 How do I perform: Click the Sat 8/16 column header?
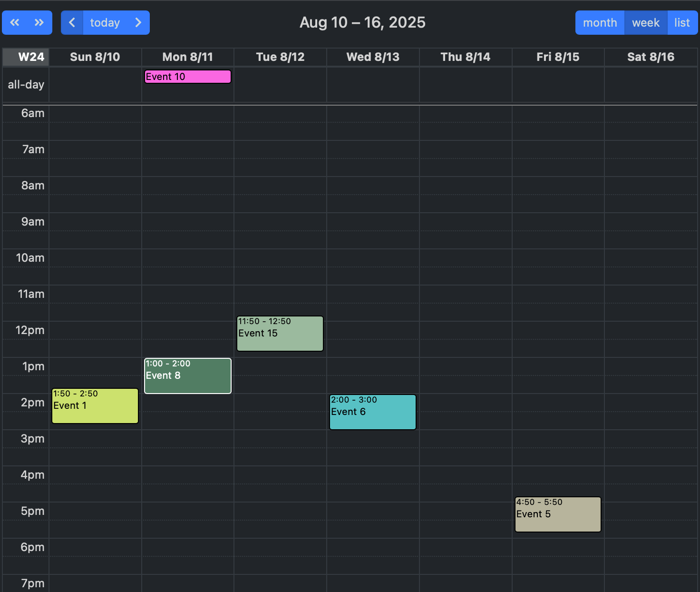pyautogui.click(x=651, y=57)
